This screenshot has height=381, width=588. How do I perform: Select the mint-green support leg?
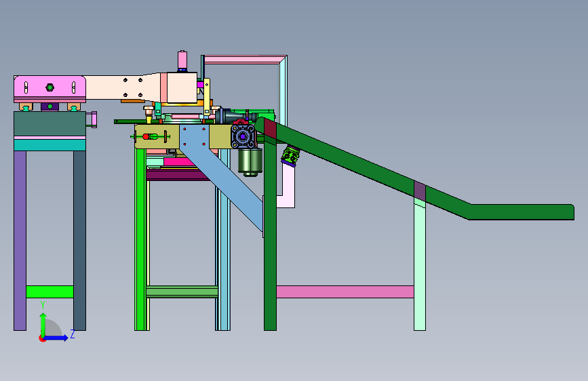click(x=420, y=266)
